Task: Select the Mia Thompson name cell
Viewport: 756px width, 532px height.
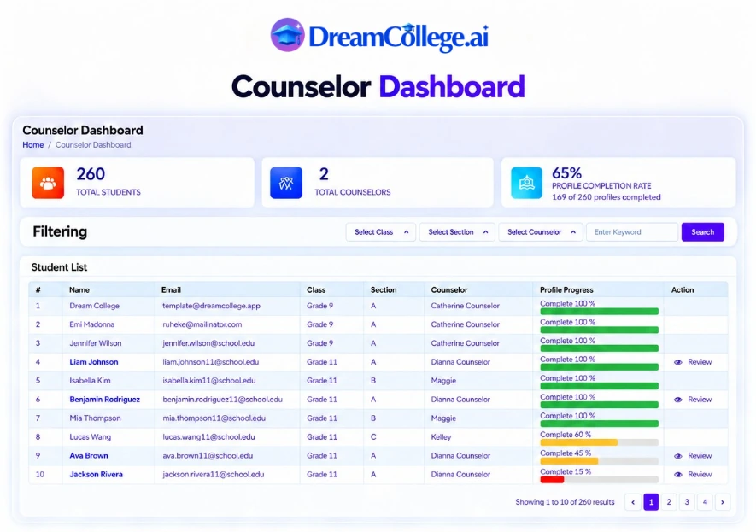Action: click(x=95, y=418)
